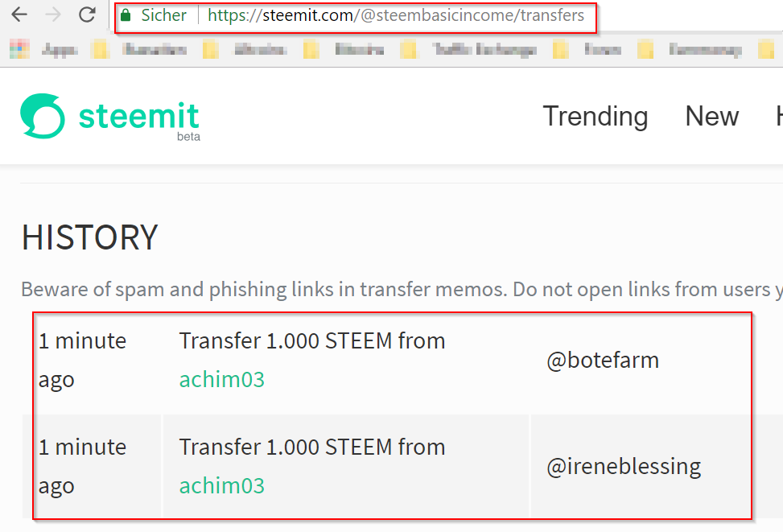Click the browser back arrow
Image resolution: width=783 pixels, height=532 pixels.
coord(19,15)
